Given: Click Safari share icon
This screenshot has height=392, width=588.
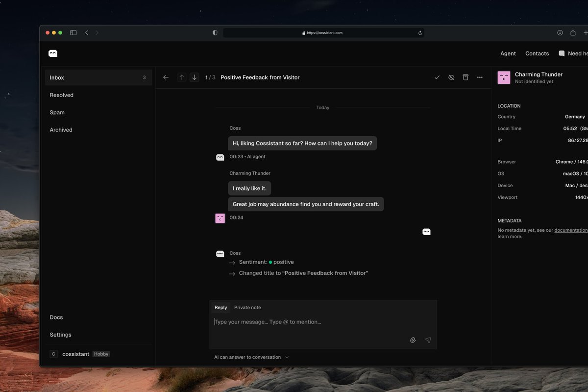Looking at the screenshot, I should 573,33.
